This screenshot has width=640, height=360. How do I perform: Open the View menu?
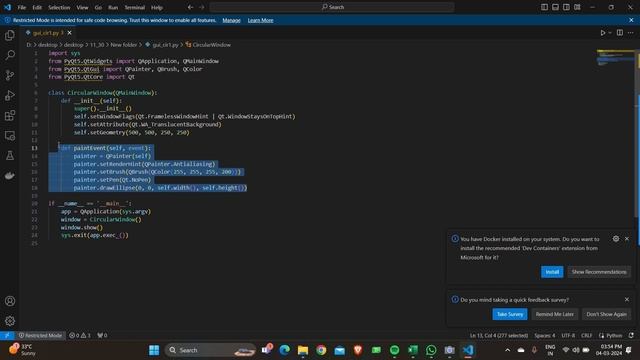click(82, 7)
